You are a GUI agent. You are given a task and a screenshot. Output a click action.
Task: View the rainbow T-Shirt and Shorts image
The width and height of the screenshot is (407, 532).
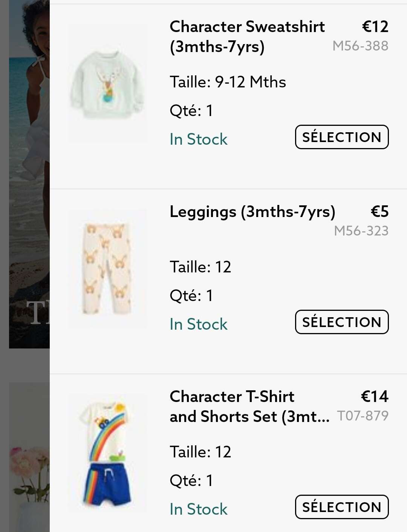pyautogui.click(x=107, y=453)
